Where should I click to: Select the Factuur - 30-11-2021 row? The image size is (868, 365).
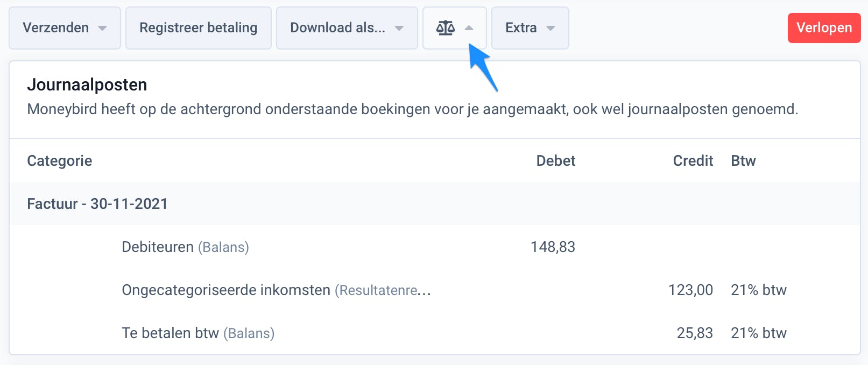97,203
